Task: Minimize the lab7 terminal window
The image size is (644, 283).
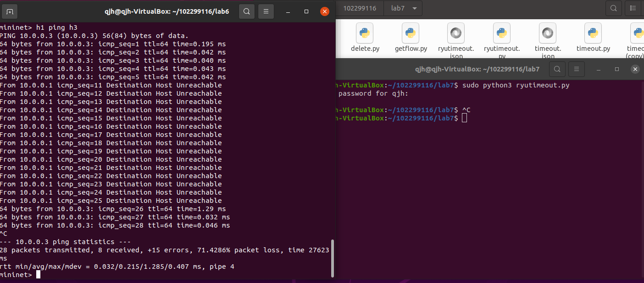Action: (x=599, y=70)
